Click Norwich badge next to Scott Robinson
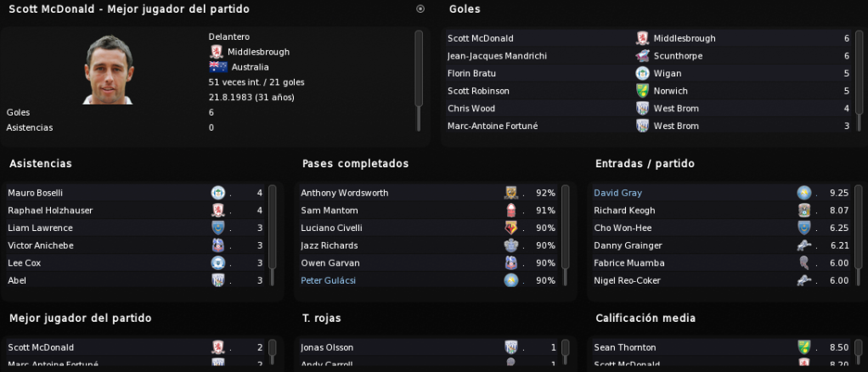868x372 pixels. click(643, 91)
